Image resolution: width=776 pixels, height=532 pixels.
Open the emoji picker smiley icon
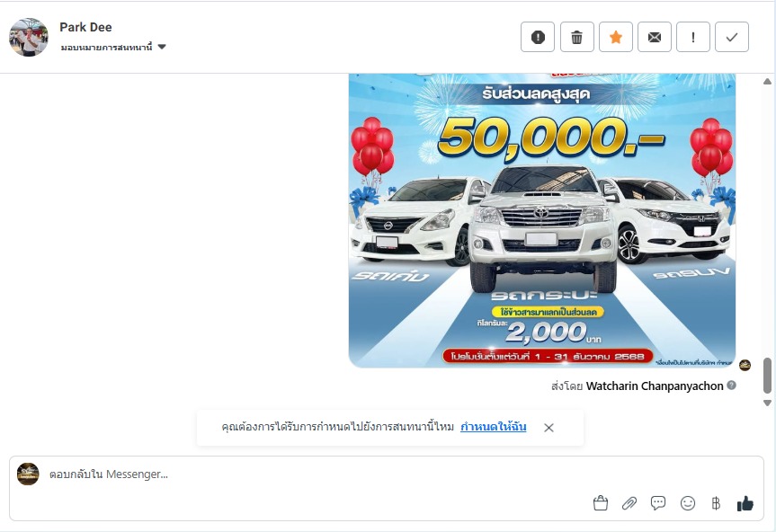pyautogui.click(x=687, y=503)
